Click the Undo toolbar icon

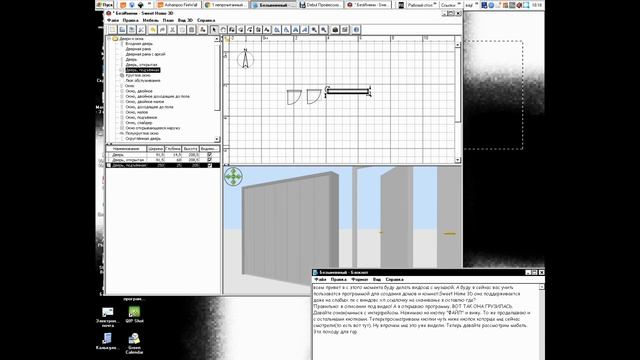(153, 30)
